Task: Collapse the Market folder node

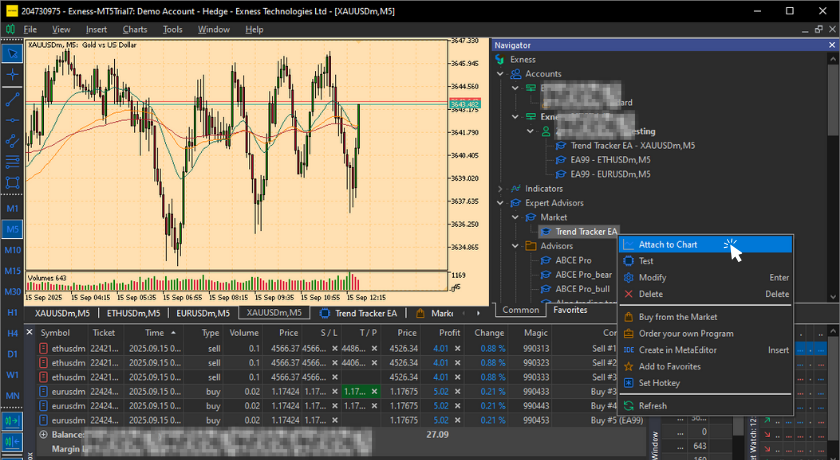Action: pos(515,217)
